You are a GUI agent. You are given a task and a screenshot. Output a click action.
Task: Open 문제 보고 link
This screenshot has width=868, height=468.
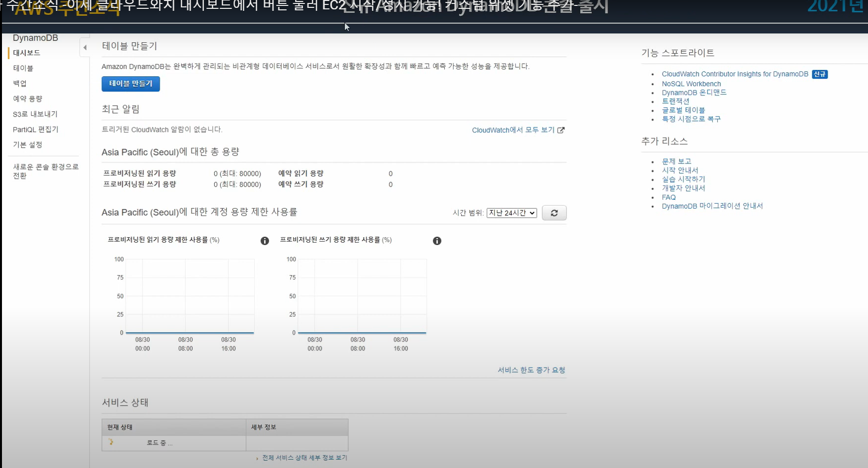coord(676,161)
